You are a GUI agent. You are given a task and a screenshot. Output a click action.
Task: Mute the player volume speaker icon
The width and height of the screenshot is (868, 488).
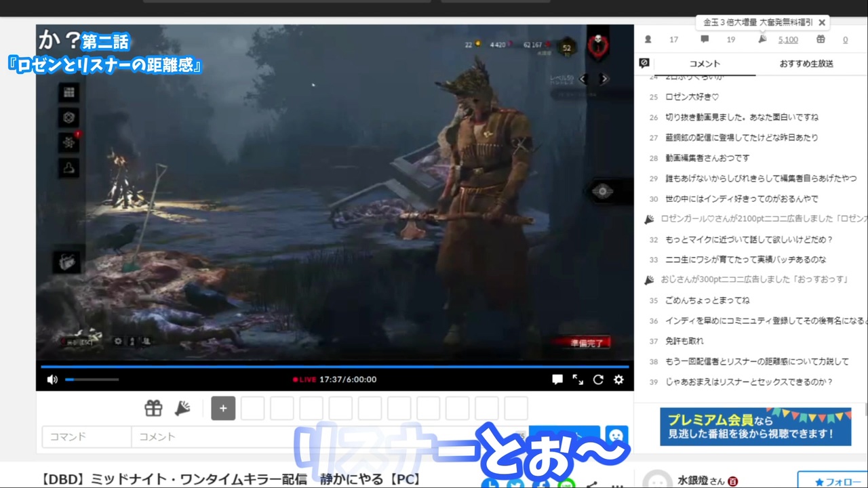point(52,380)
